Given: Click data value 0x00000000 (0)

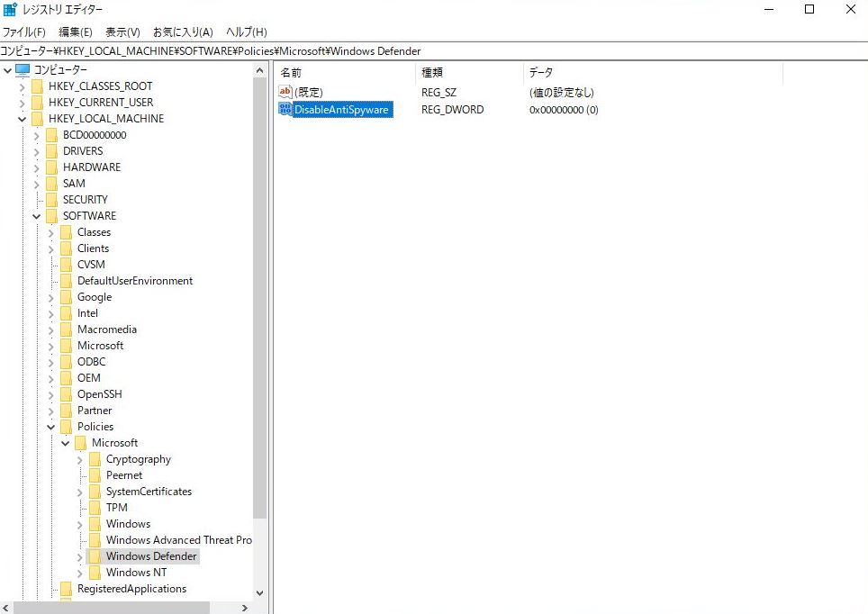Looking at the screenshot, I should (x=564, y=110).
